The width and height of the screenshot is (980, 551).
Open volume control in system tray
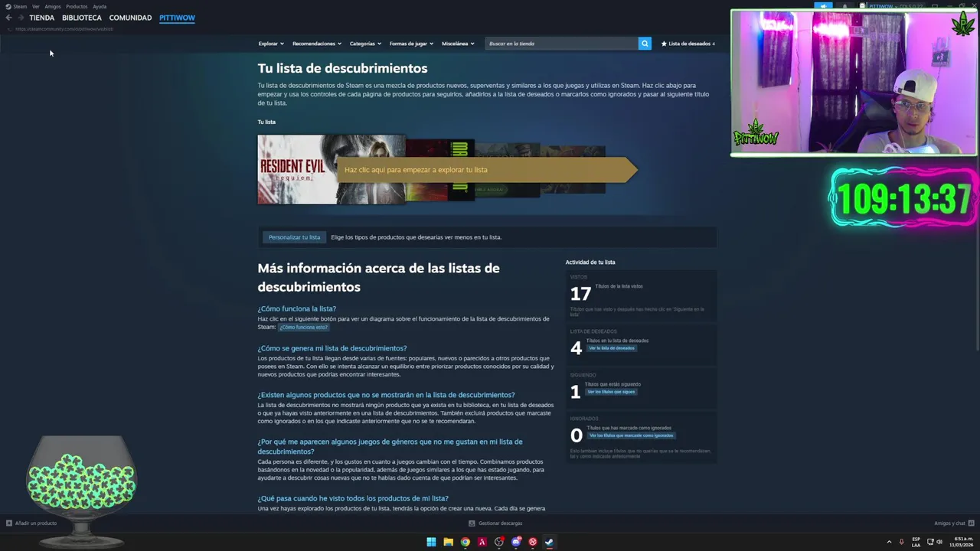(939, 542)
